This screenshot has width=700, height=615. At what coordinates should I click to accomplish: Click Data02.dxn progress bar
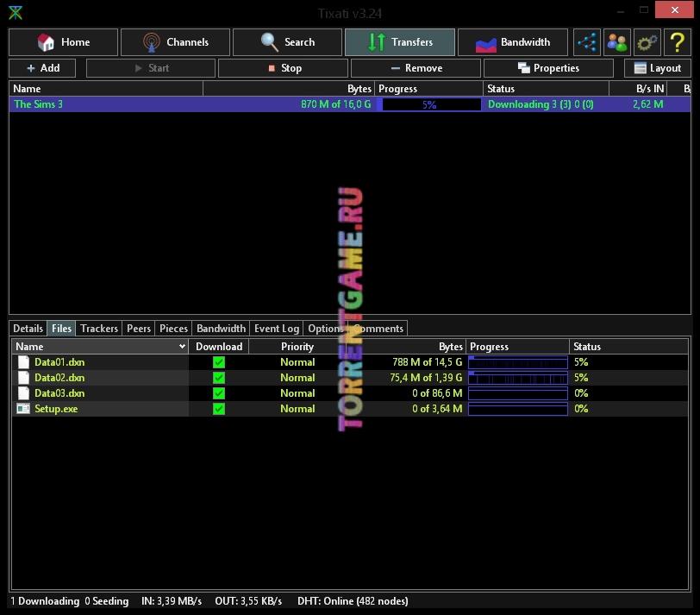(518, 378)
